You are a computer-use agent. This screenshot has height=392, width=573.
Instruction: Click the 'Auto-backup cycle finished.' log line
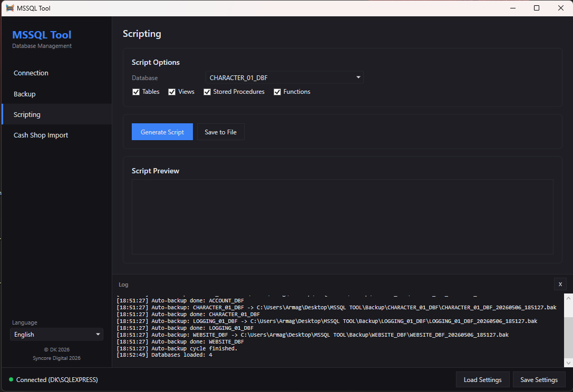pyautogui.click(x=177, y=348)
